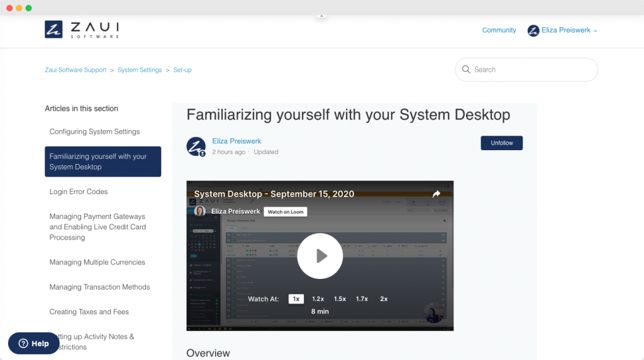Click the article title heading
The width and height of the screenshot is (644, 360).
(x=348, y=114)
